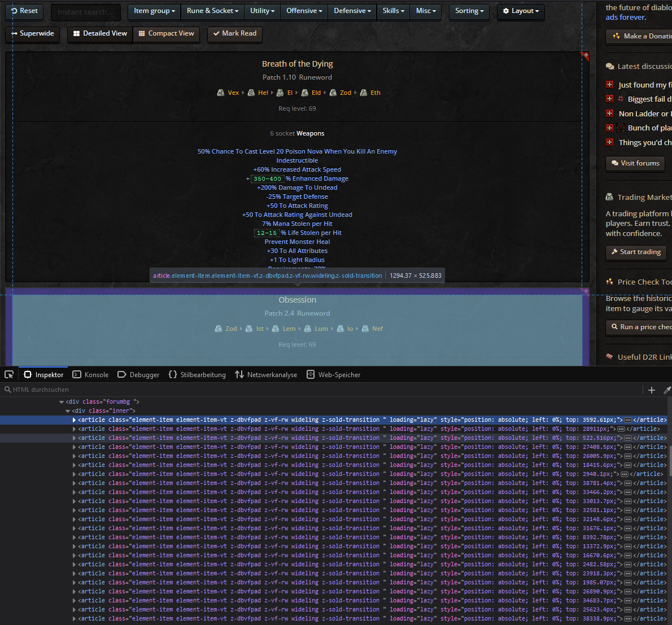Click the Ist rune icon under Obsession
672x625 pixels.
[x=249, y=329]
